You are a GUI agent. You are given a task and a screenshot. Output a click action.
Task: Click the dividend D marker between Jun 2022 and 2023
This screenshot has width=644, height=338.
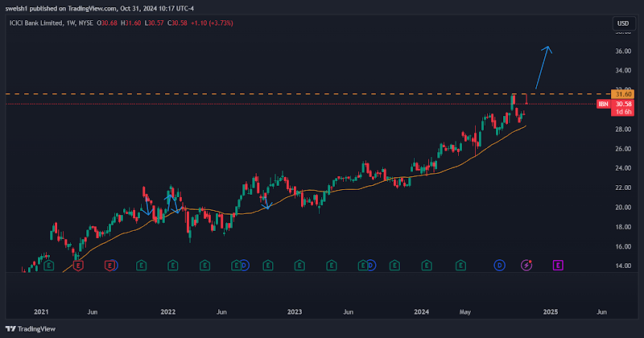point(245,266)
